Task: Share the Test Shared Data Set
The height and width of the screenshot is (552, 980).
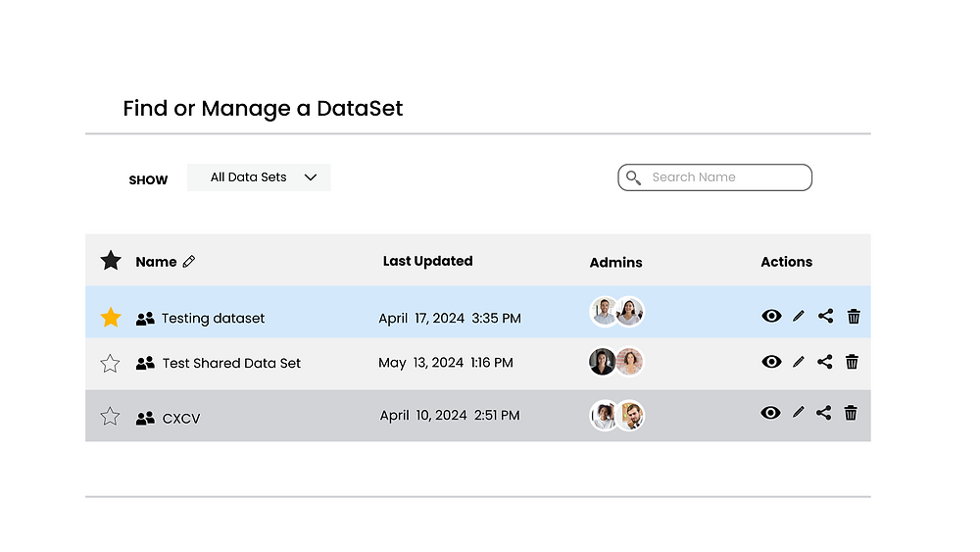Action: point(825,362)
